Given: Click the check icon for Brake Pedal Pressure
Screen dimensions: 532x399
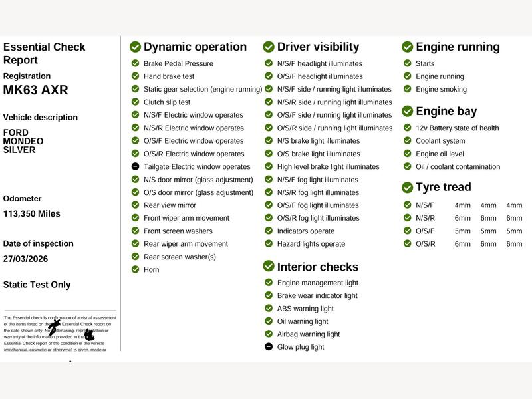Looking at the screenshot, I should [x=135, y=64].
